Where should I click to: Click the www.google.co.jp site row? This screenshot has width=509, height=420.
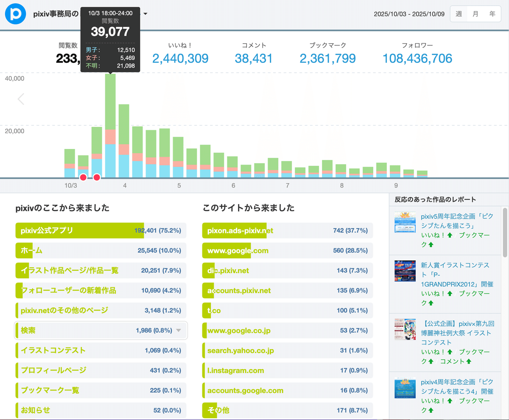(x=288, y=330)
